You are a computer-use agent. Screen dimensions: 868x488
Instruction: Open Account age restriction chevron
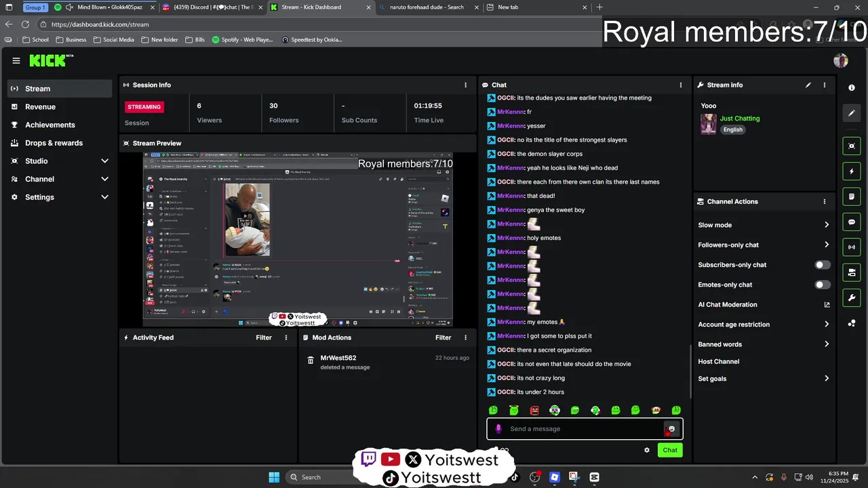(x=827, y=325)
